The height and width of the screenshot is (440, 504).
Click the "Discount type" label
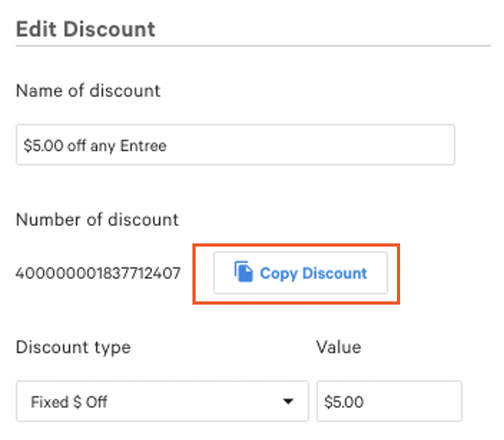click(72, 348)
